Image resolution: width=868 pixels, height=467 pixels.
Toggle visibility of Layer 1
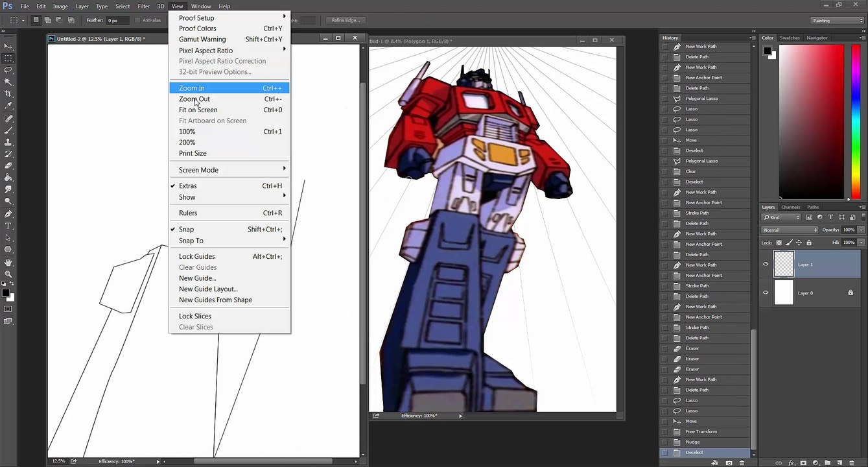tap(766, 265)
